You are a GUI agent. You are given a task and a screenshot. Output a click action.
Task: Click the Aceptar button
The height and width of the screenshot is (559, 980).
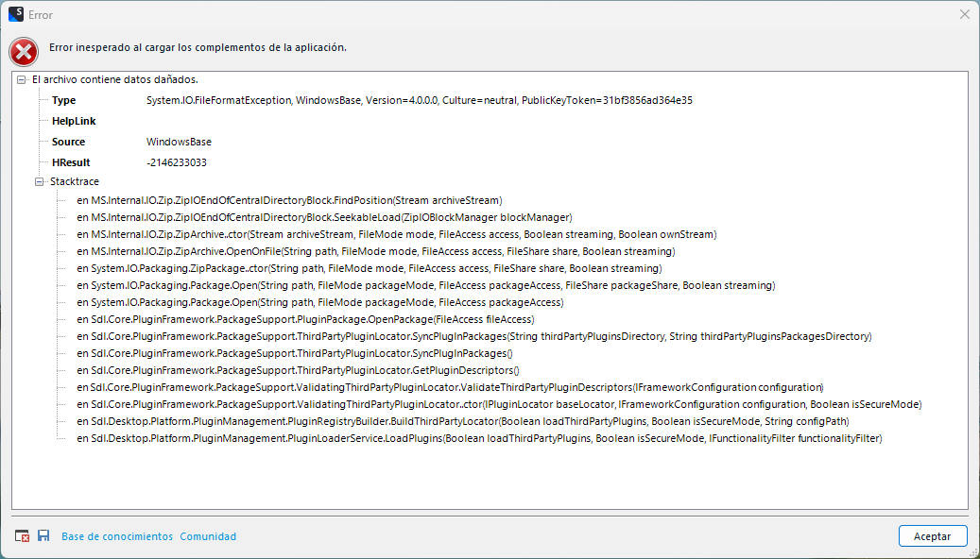tap(933, 536)
